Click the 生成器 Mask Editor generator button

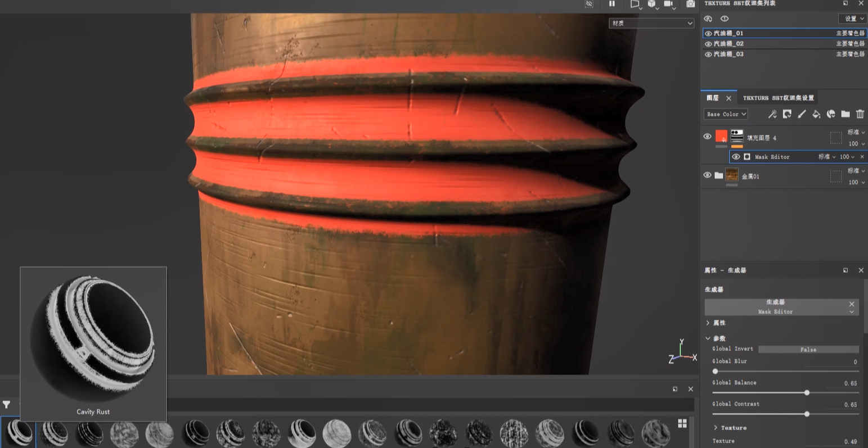pyautogui.click(x=775, y=307)
